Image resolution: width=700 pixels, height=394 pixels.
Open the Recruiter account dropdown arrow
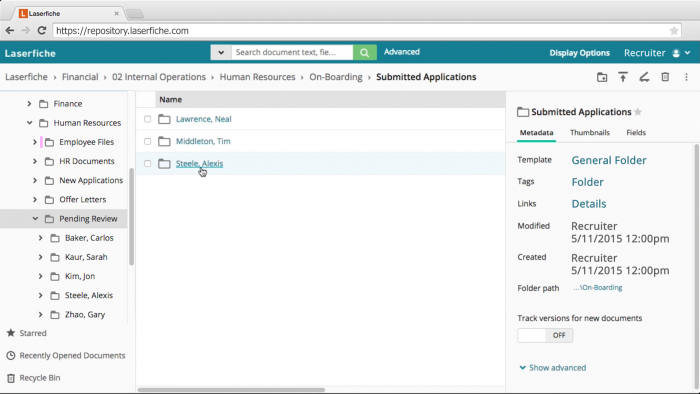coord(688,53)
